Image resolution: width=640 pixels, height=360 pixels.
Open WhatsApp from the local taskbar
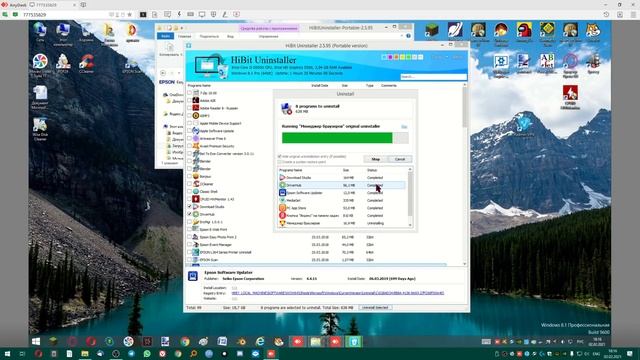pos(147,353)
